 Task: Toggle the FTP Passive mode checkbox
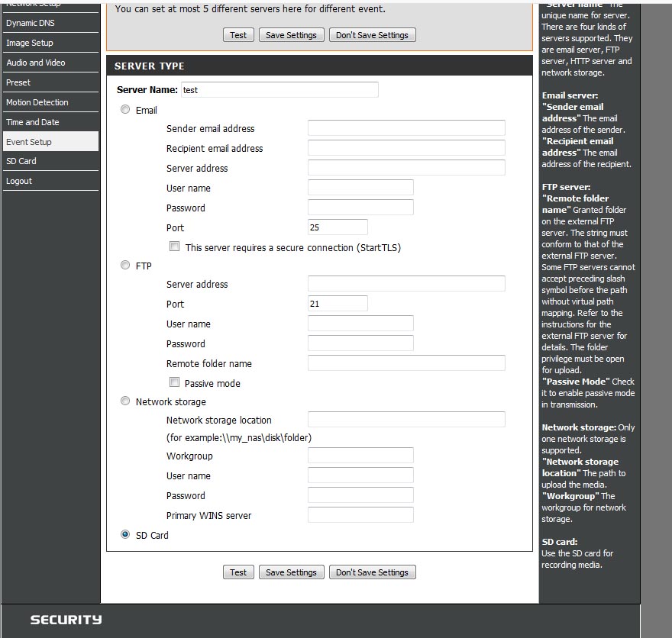(175, 382)
